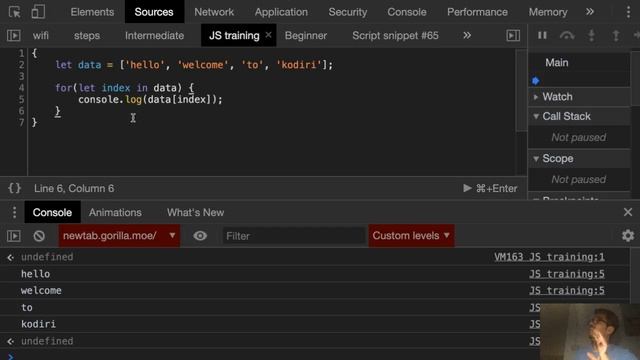The width and height of the screenshot is (640, 360).
Task: Select the drawer Console tab
Action: click(x=52, y=212)
